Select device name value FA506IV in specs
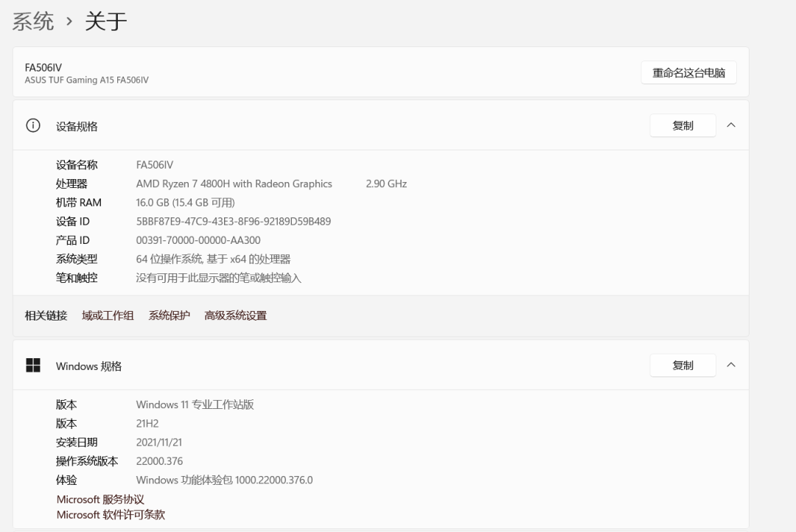The image size is (796, 532). coord(154,164)
